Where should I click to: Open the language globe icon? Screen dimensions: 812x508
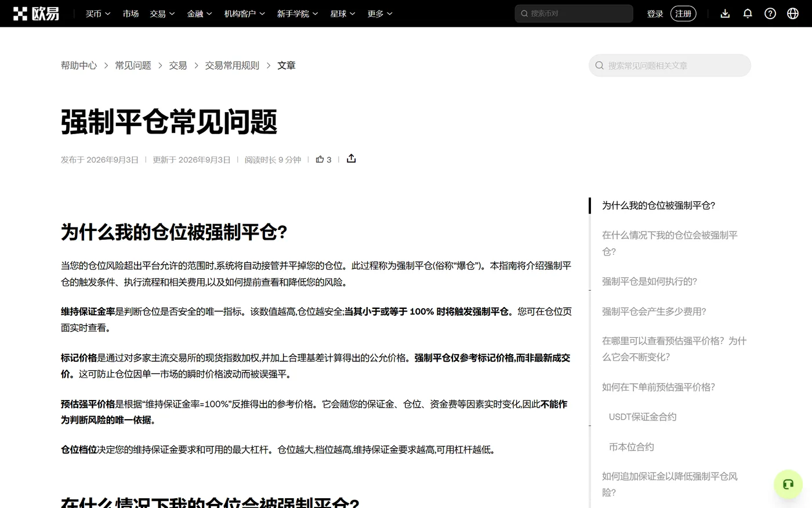[793, 13]
